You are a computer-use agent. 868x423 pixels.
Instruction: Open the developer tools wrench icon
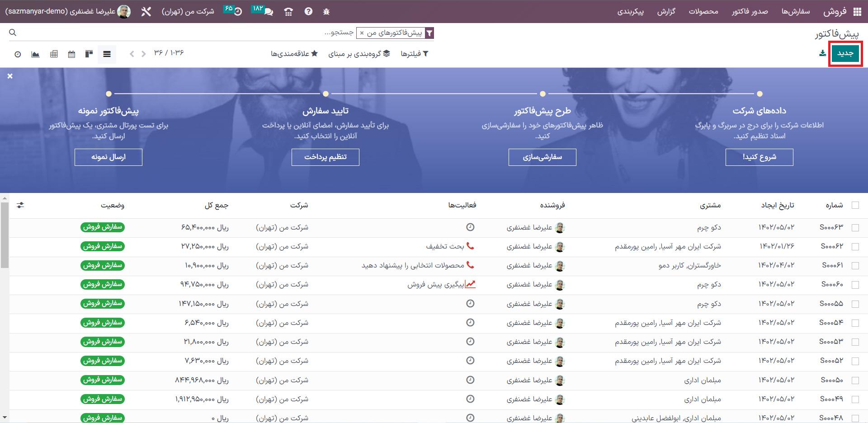pyautogui.click(x=146, y=12)
